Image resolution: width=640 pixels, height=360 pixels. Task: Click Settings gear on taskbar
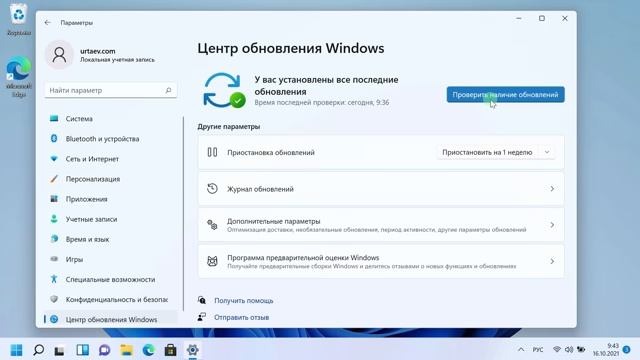tap(193, 350)
